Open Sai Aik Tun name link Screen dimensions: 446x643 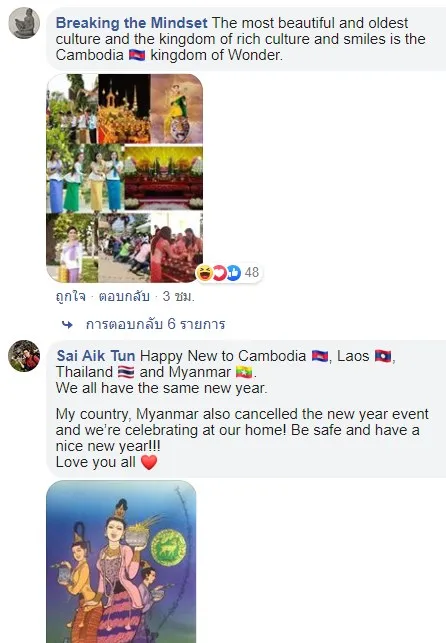tap(96, 356)
